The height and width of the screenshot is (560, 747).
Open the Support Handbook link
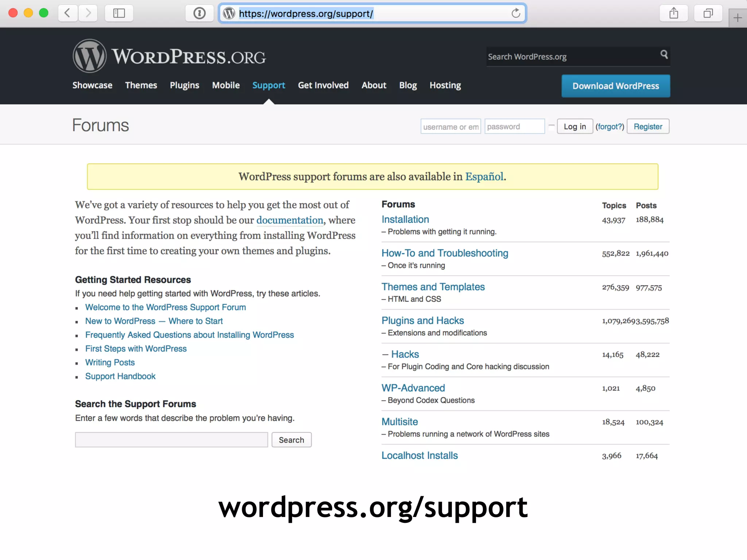pyautogui.click(x=120, y=377)
